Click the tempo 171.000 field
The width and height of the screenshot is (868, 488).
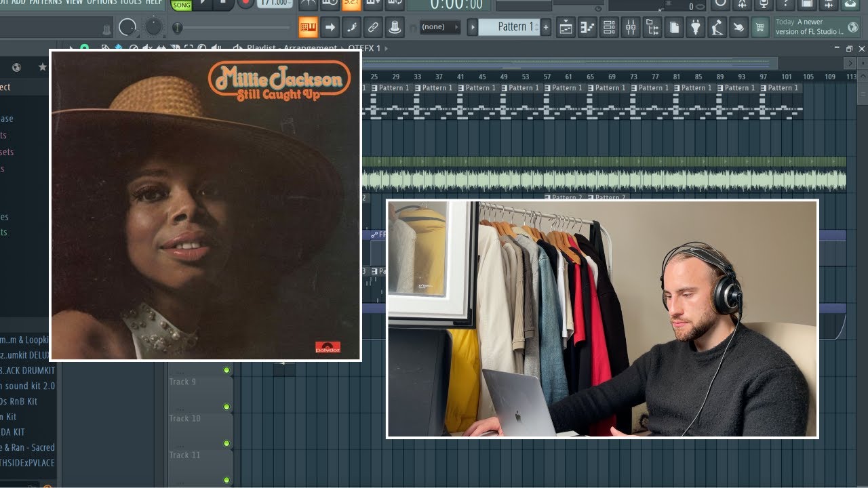(x=275, y=3)
